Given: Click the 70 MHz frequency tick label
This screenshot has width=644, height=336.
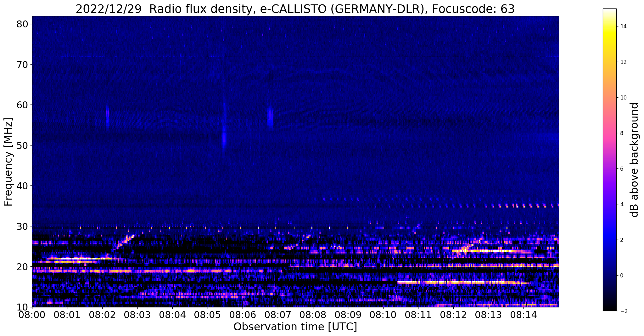Looking at the screenshot, I should [x=22, y=65].
